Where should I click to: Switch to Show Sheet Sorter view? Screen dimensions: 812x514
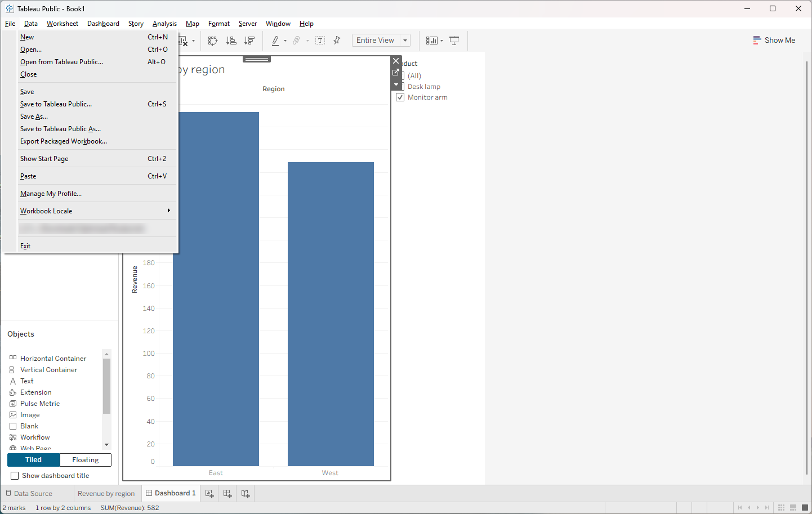point(781,508)
